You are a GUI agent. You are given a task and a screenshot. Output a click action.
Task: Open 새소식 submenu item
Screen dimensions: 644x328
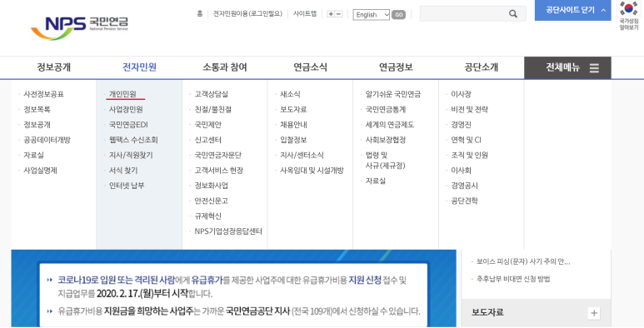pos(290,94)
